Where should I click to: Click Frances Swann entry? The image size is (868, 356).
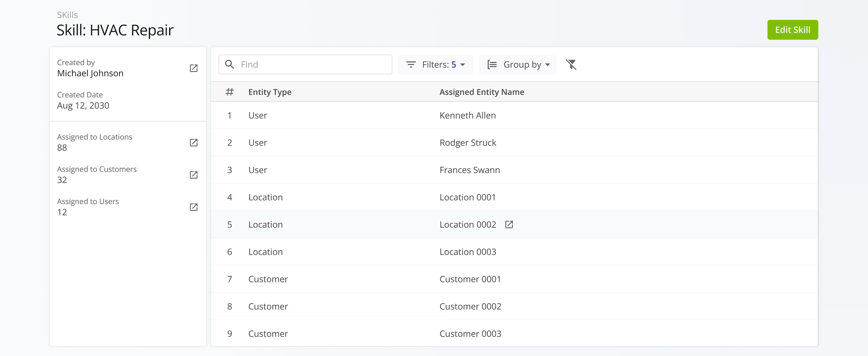pos(470,170)
